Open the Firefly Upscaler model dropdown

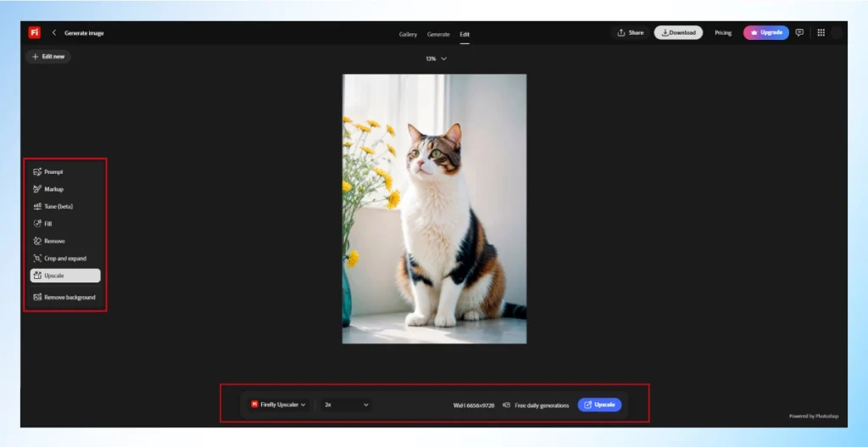click(x=278, y=405)
